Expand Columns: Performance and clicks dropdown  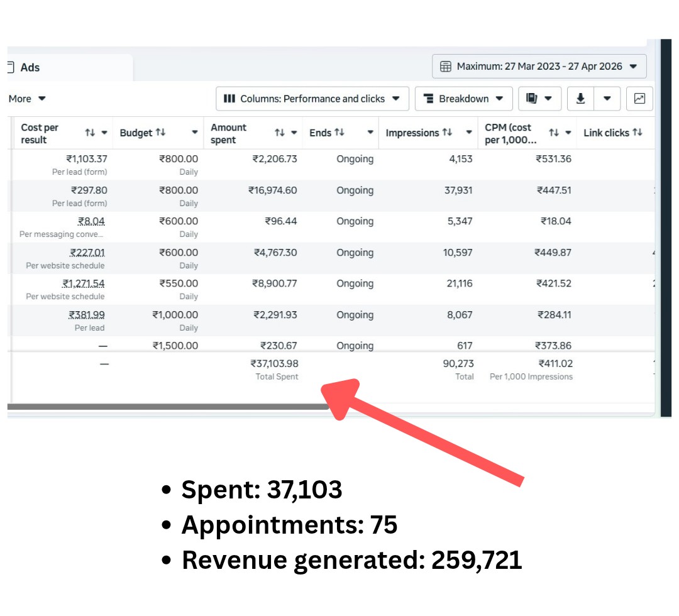312,99
